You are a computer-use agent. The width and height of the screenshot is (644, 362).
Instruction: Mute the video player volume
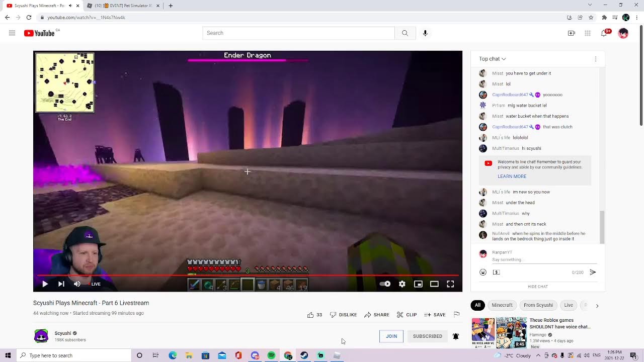[x=77, y=284]
